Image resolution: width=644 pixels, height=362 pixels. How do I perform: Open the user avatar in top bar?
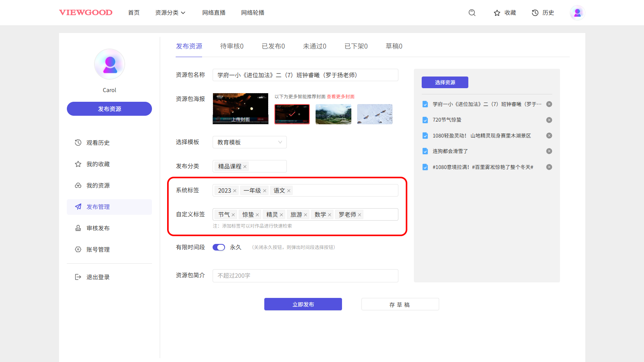(x=577, y=13)
